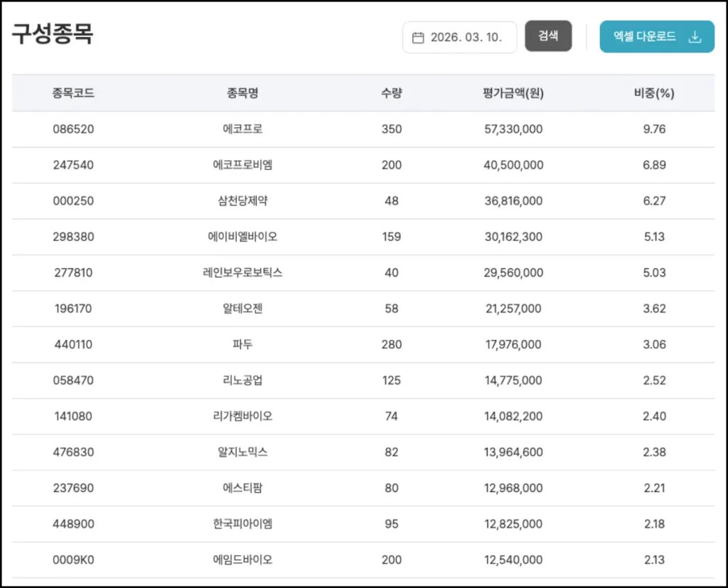728x588 pixels.
Task: Select the 에코프로 stock row
Action: click(242, 129)
